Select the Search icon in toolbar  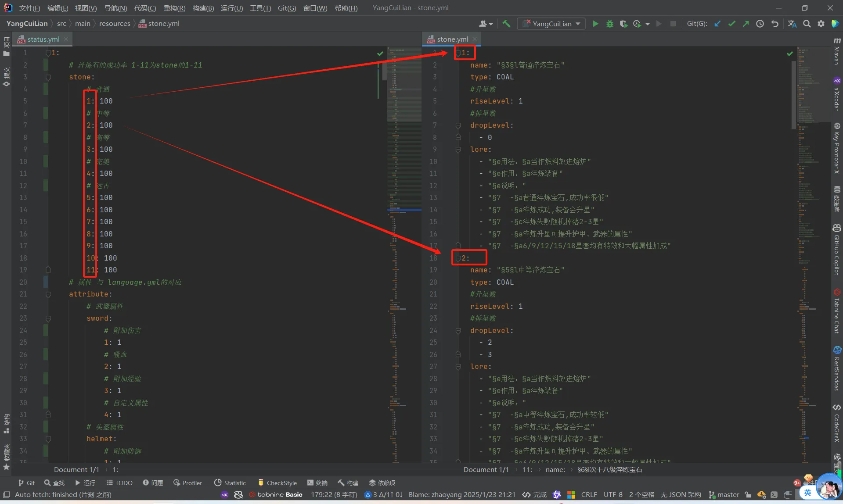pos(807,23)
